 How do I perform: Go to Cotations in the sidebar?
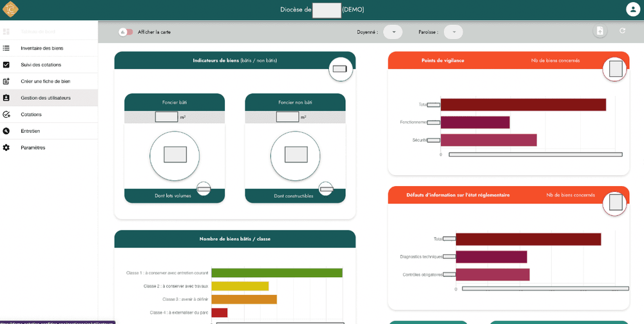coord(49,115)
